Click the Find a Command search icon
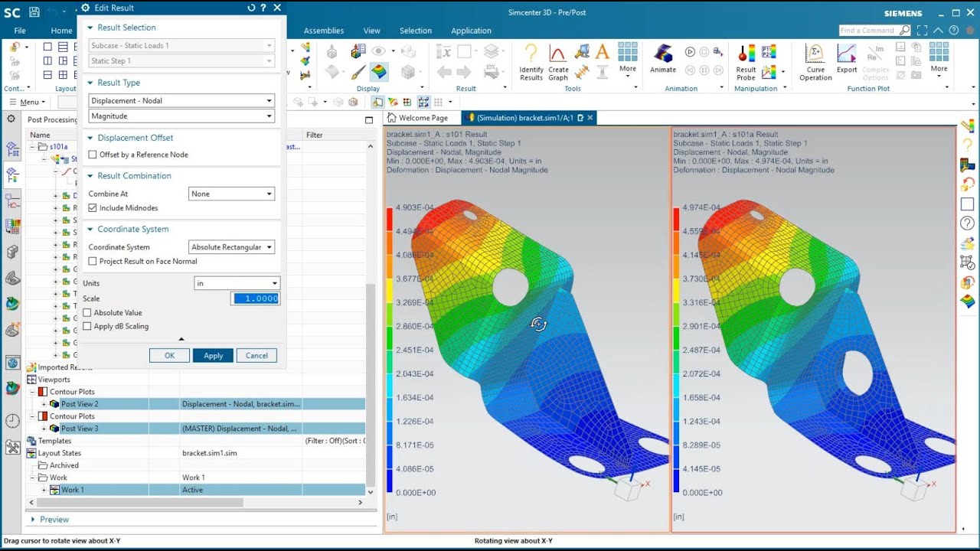The width and height of the screenshot is (980, 551). pyautogui.click(x=904, y=31)
